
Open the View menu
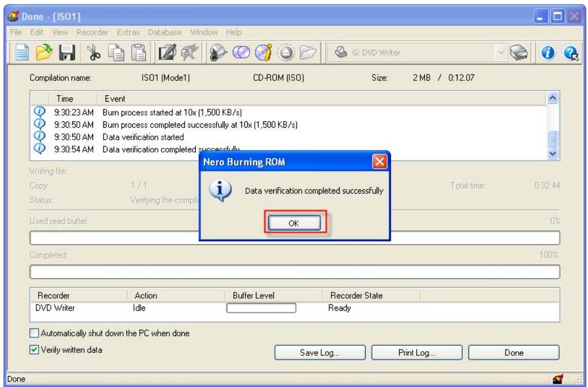pos(60,32)
